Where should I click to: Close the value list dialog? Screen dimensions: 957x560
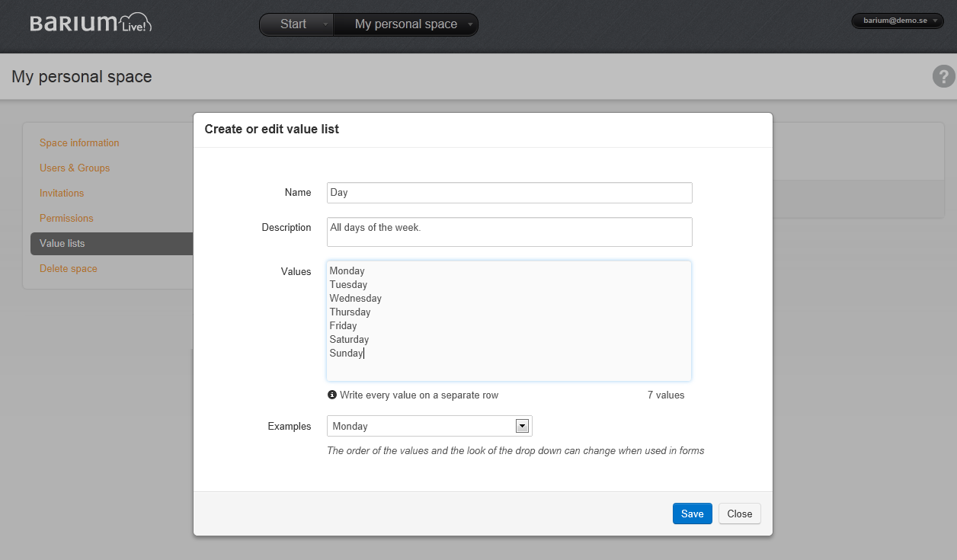tap(739, 514)
